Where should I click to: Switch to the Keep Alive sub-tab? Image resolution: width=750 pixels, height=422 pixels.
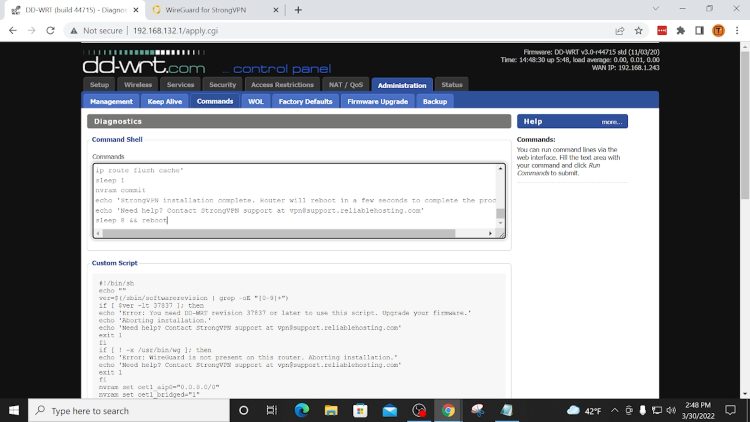[x=165, y=101]
